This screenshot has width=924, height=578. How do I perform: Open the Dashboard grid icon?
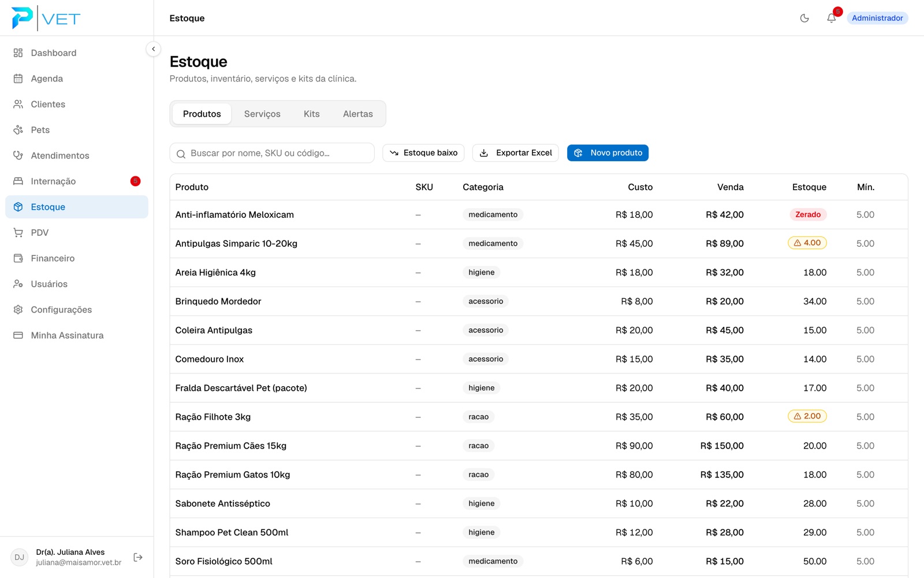coord(18,53)
